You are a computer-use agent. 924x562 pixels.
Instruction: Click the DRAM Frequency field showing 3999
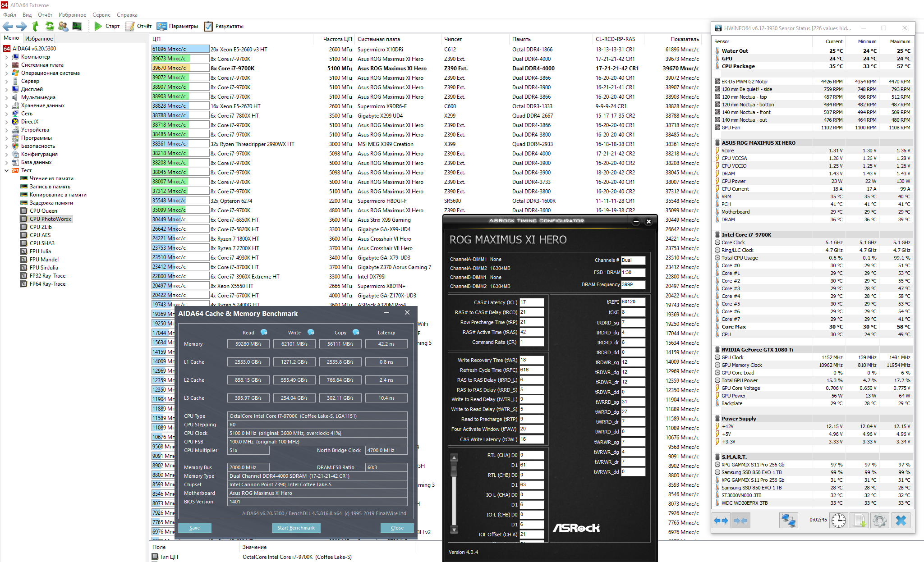click(633, 284)
